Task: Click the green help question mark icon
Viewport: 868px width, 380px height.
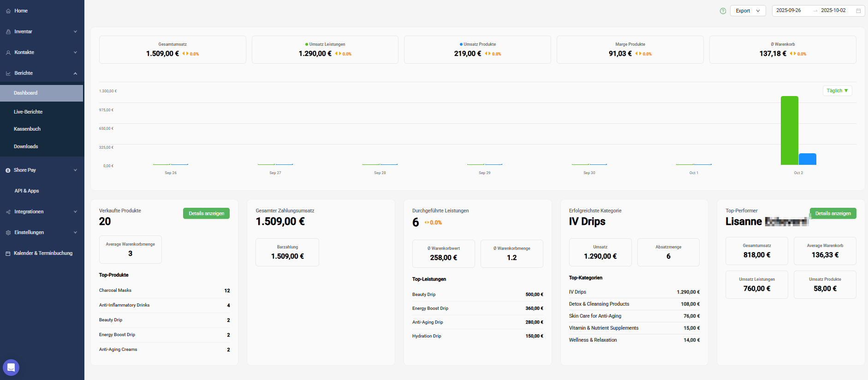Action: 723,11
